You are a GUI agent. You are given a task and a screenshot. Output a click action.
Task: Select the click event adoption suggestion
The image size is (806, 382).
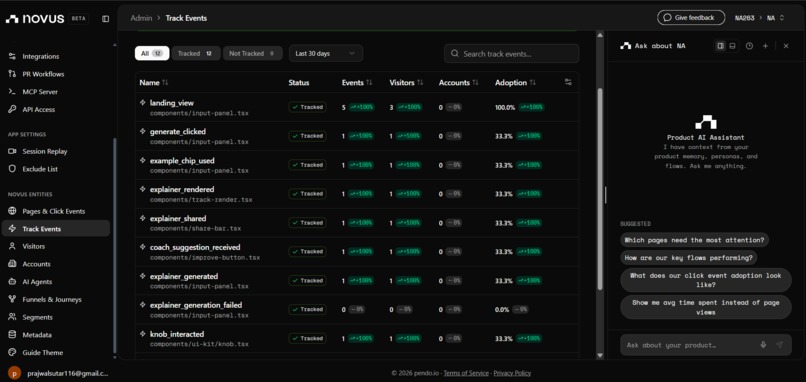(x=706, y=280)
